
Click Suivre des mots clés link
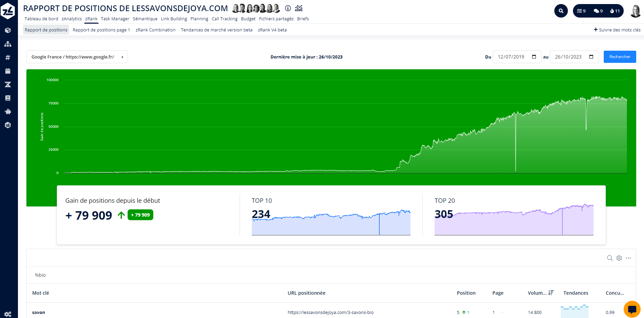[x=617, y=30]
